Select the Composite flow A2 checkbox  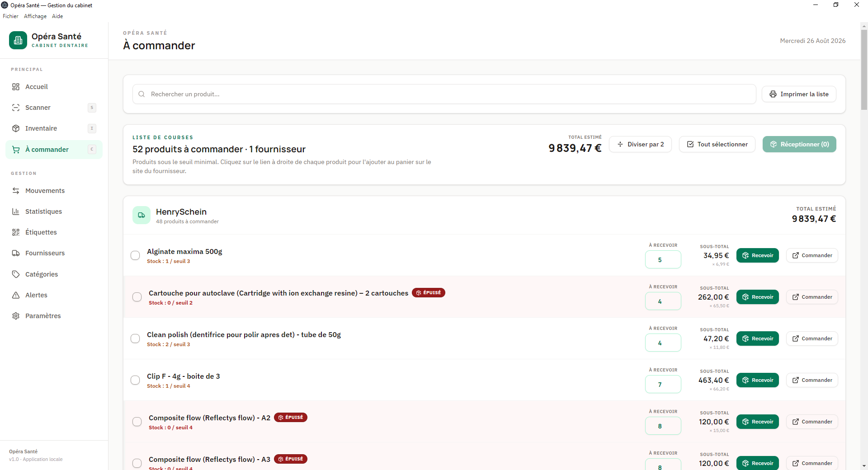(x=137, y=422)
